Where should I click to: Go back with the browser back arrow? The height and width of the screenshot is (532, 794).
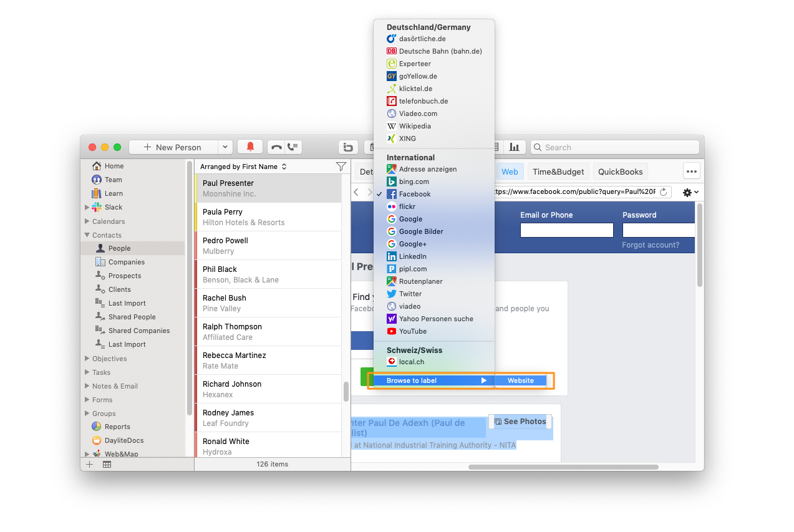pos(356,192)
